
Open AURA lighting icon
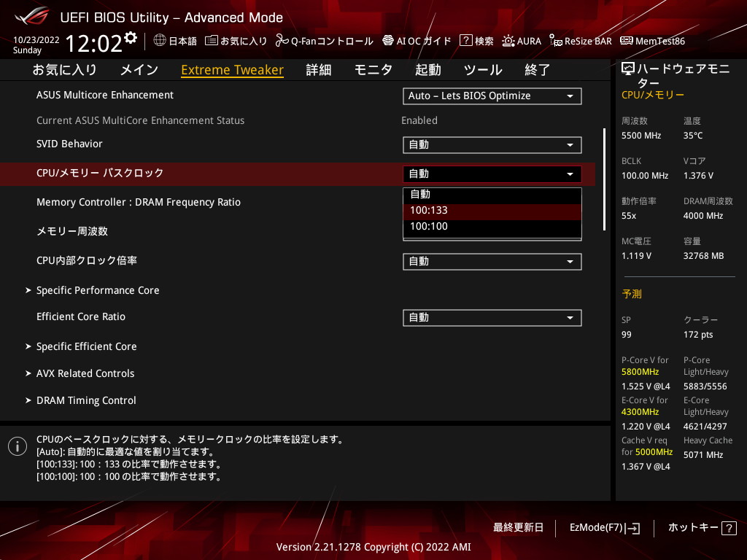[508, 41]
